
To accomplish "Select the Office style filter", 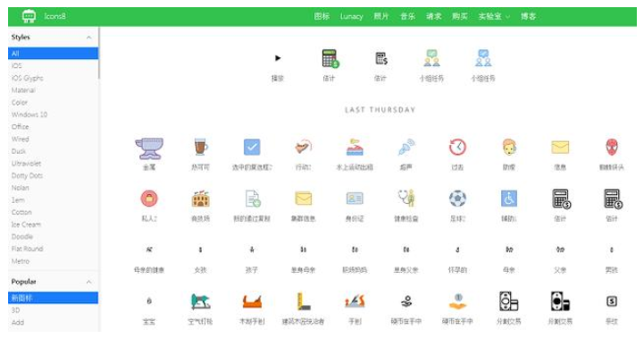I will tap(21, 127).
